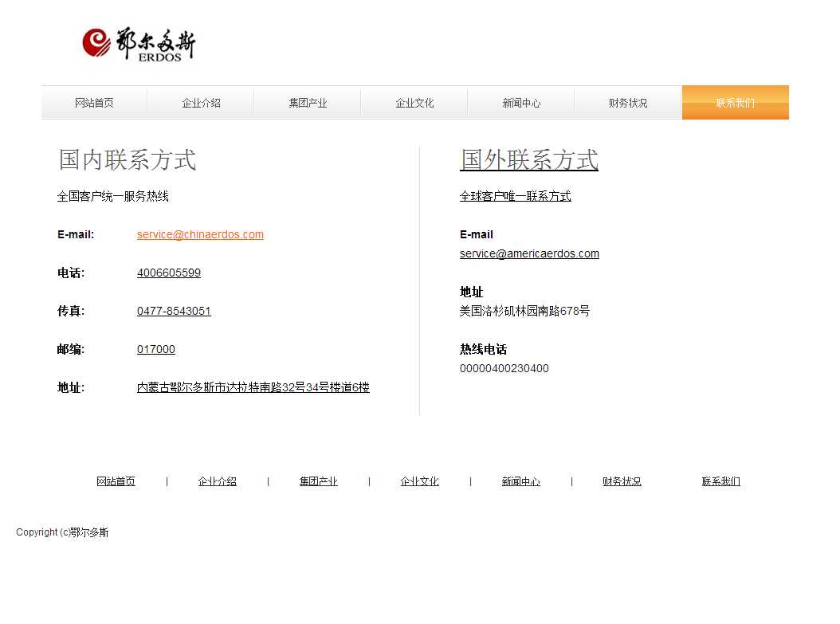
Task: Click the 国外联系方式 heading link
Action: tap(529, 159)
